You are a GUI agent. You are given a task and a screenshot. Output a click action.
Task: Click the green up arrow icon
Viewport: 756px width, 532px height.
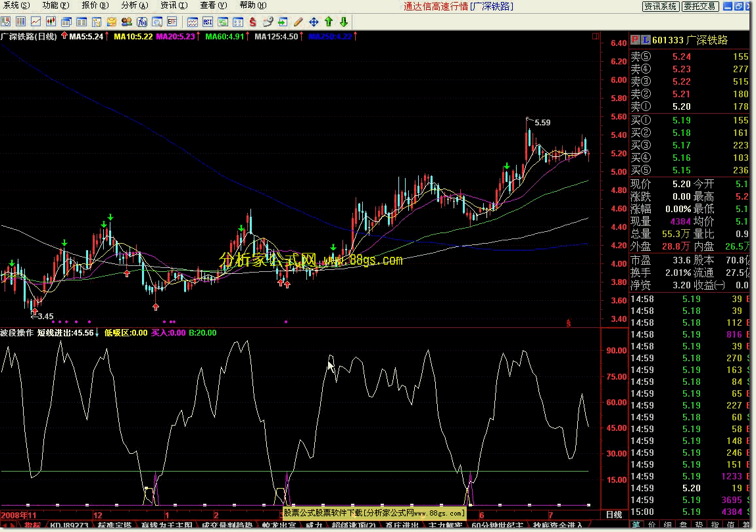(x=329, y=22)
